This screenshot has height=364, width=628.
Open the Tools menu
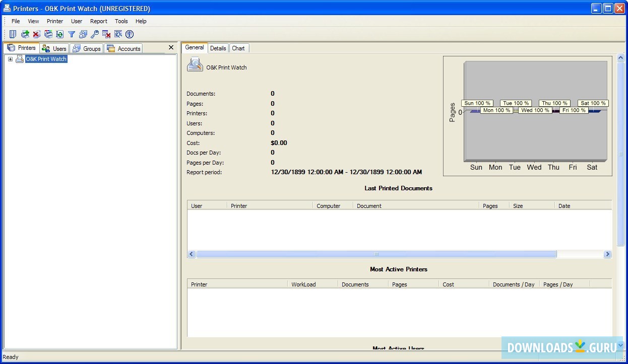121,21
